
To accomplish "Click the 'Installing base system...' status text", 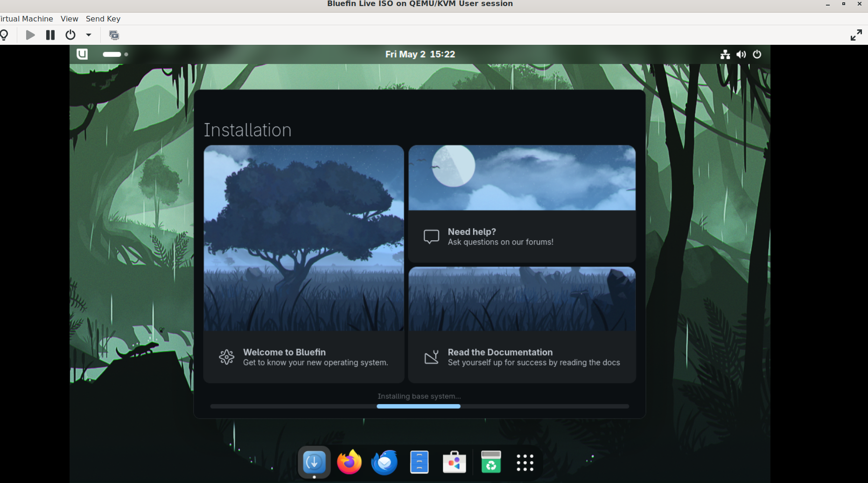I will [419, 396].
